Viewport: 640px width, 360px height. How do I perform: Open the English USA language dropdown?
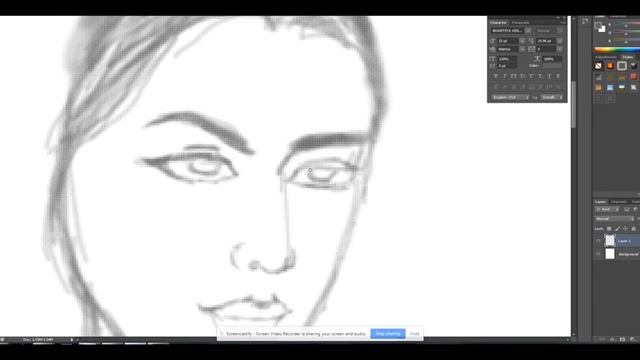pyautogui.click(x=510, y=98)
